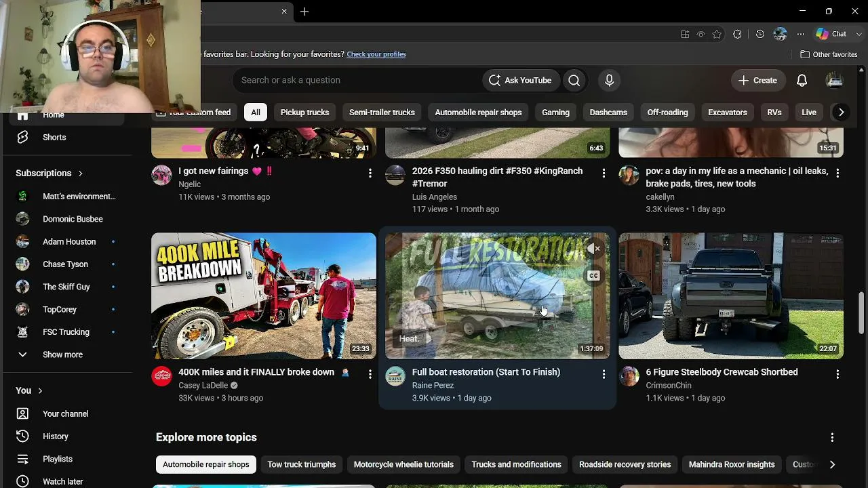
Task: Select the All filter chip
Action: click(x=256, y=113)
